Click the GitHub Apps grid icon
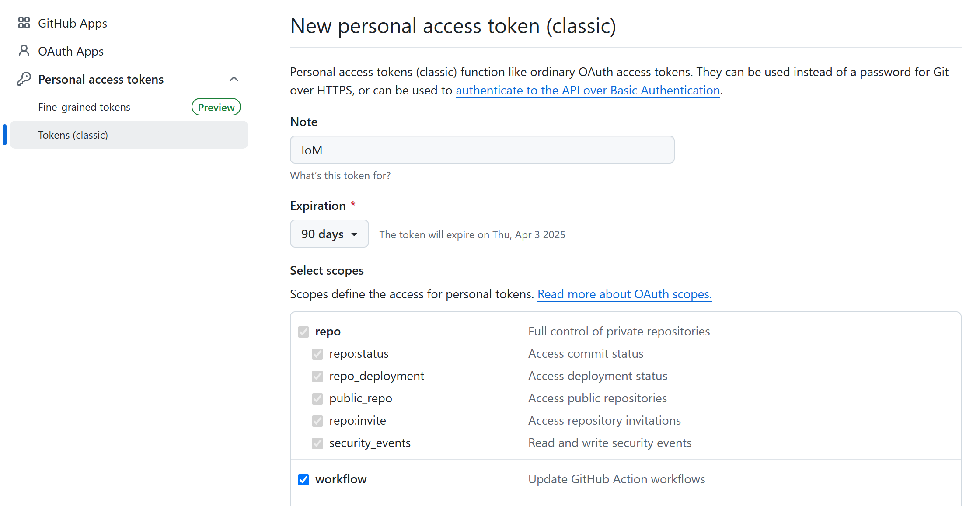 click(24, 23)
